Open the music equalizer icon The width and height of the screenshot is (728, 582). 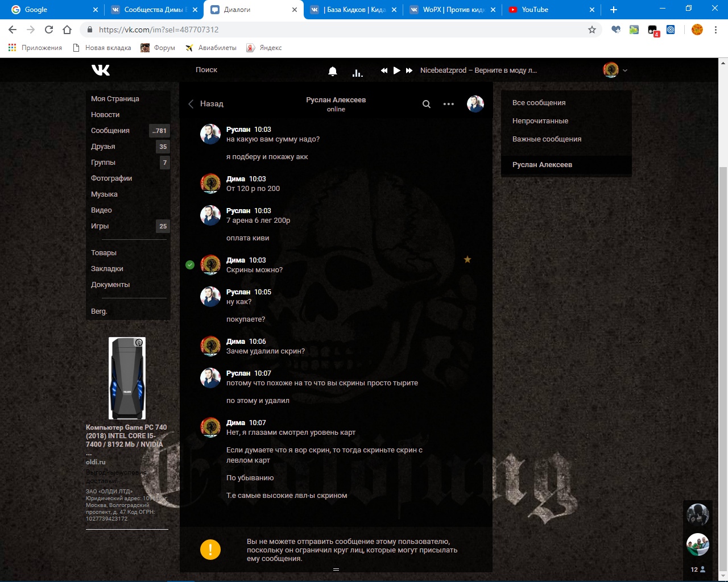click(x=357, y=72)
